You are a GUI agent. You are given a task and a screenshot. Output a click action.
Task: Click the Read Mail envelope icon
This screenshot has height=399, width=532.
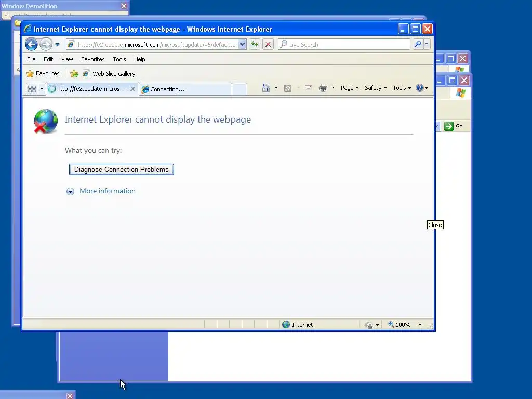point(309,88)
